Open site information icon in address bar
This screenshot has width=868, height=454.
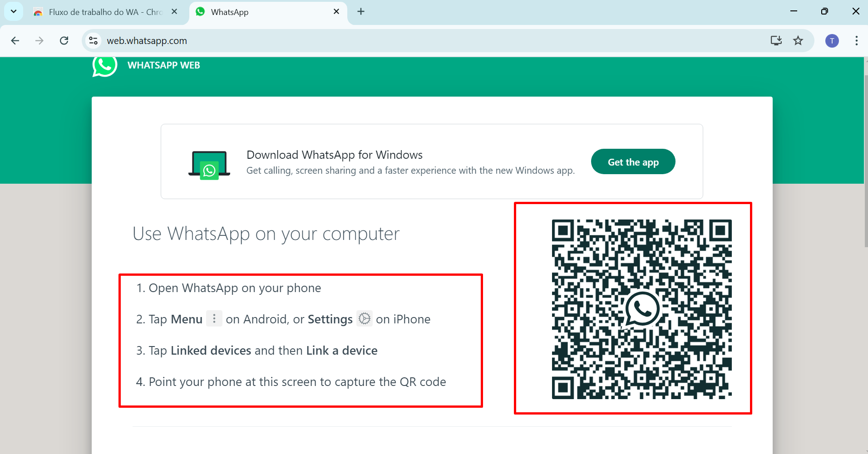pos(94,41)
